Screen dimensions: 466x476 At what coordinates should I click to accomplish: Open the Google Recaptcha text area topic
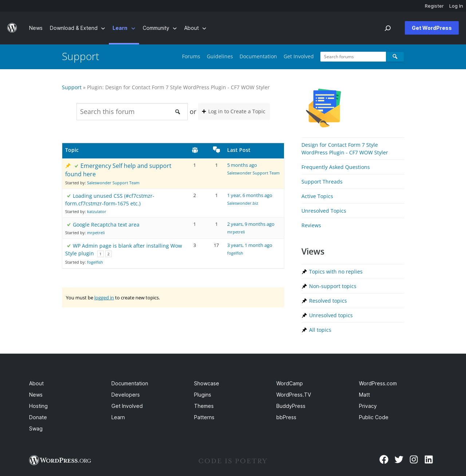tap(106, 225)
